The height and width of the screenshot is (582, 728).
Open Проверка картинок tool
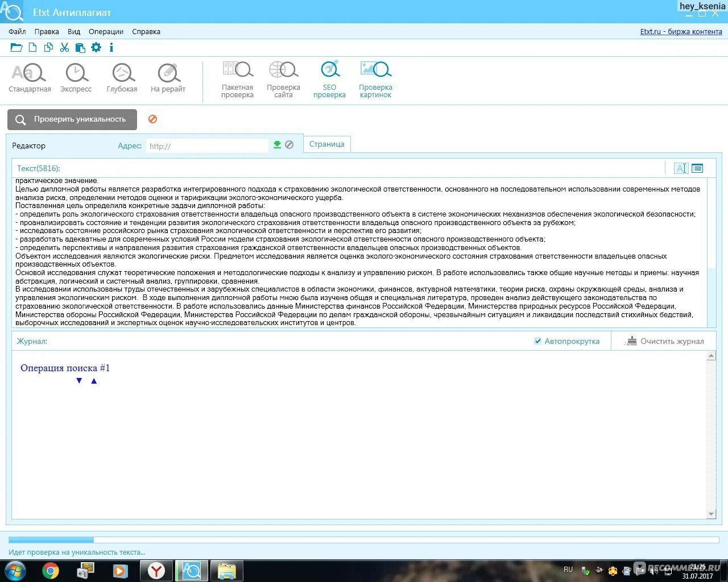pyautogui.click(x=375, y=80)
